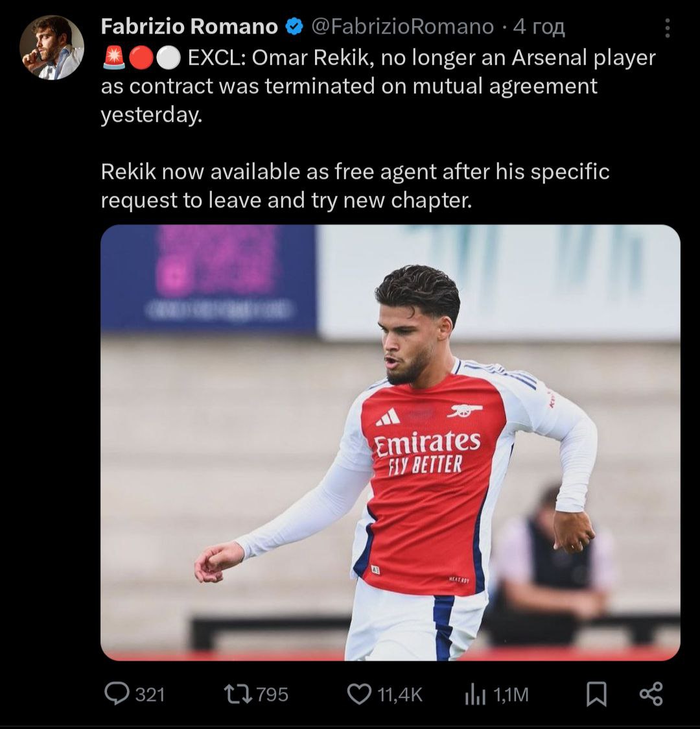Bookmark this post
The image size is (700, 729).
tap(596, 695)
